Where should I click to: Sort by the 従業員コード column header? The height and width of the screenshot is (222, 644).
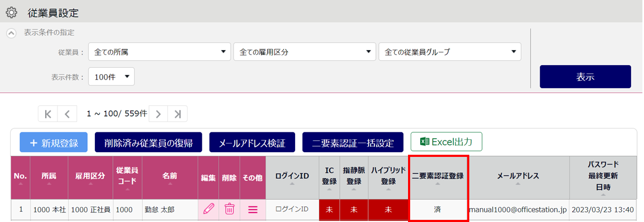click(127, 178)
